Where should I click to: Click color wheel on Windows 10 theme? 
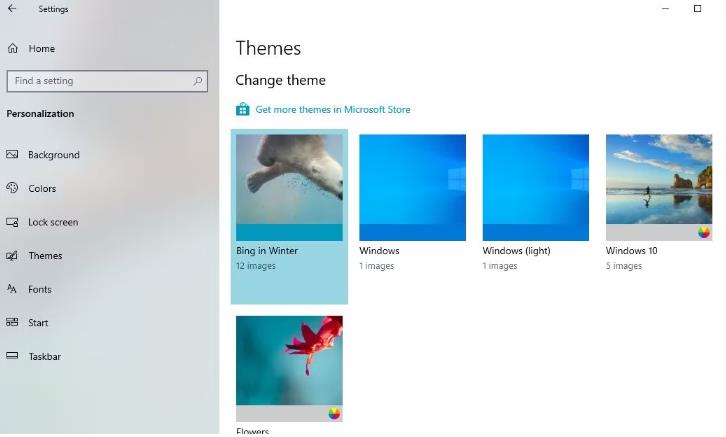click(704, 232)
